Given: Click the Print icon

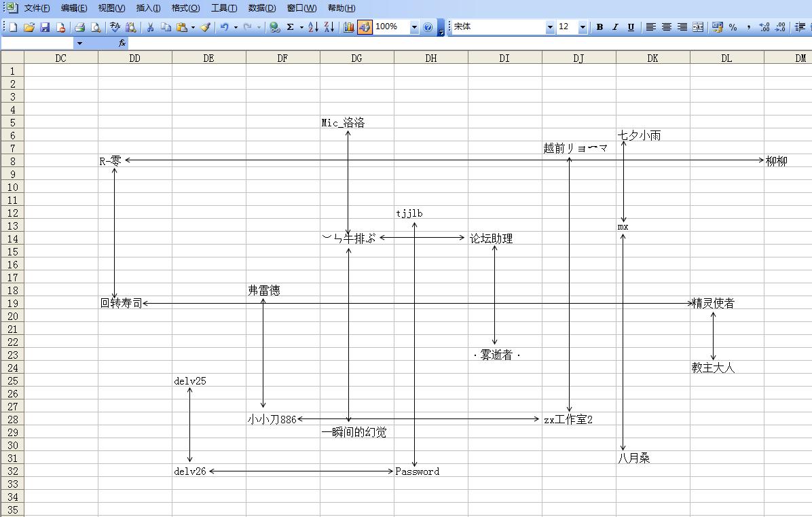Looking at the screenshot, I should (x=79, y=27).
